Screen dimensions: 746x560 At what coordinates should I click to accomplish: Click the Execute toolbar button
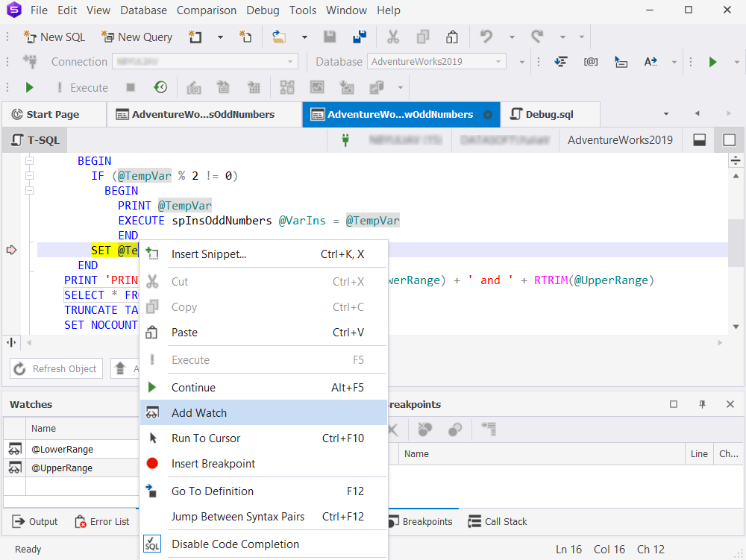82,87
